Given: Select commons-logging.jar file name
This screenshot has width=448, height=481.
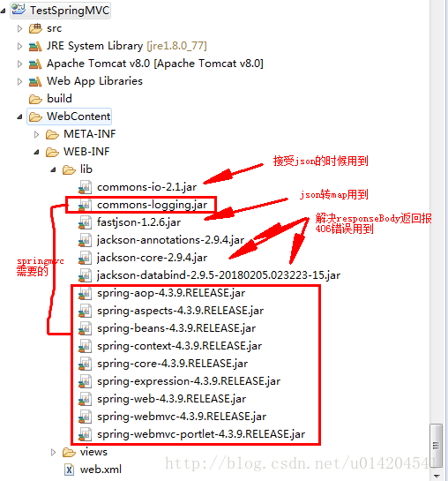Looking at the screenshot, I should pos(152,205).
